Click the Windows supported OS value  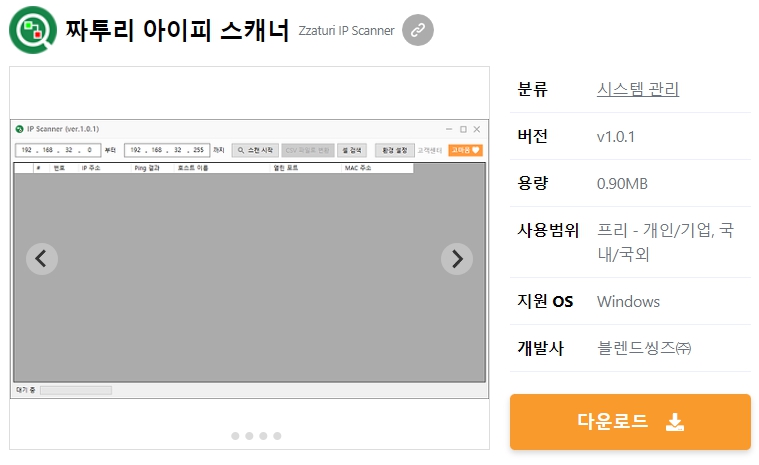tap(628, 301)
